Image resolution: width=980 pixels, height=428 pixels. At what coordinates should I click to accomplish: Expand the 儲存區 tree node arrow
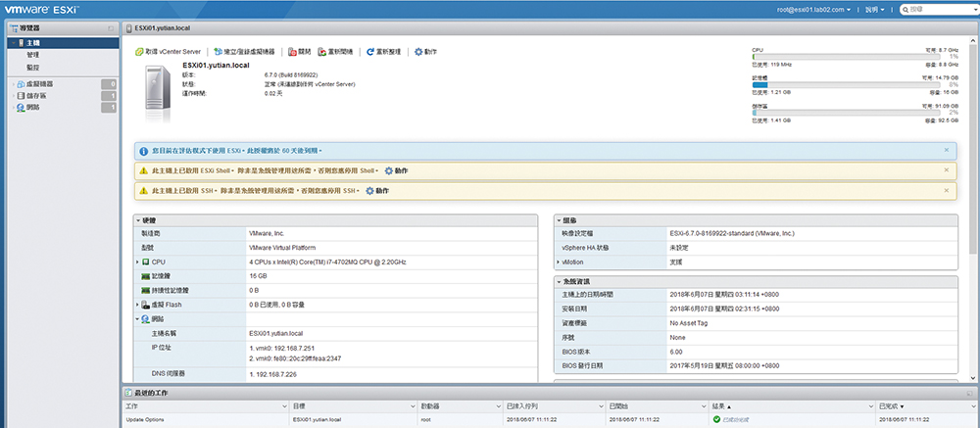[13, 96]
